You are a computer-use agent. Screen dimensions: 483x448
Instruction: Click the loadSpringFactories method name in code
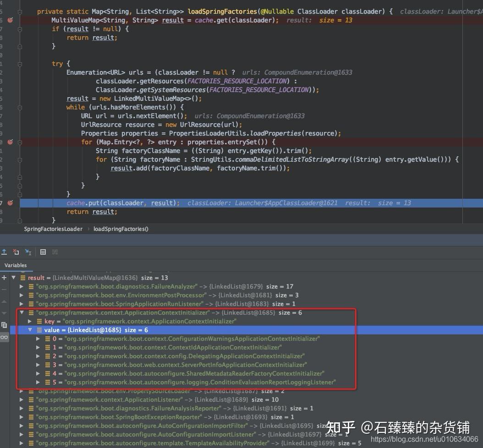click(x=222, y=11)
